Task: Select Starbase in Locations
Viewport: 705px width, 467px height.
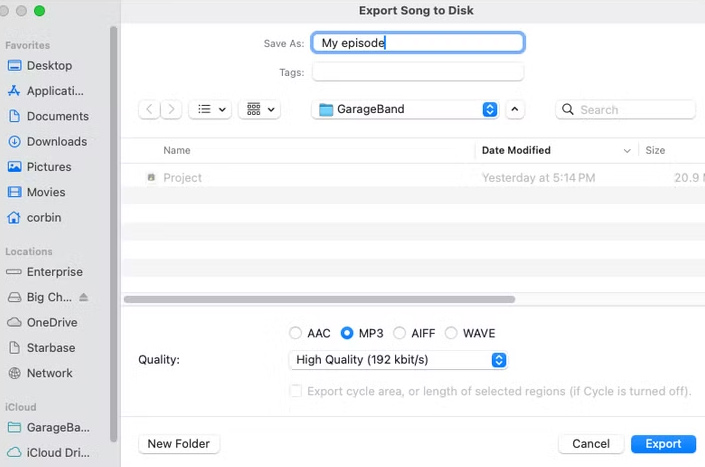Action: (41, 347)
